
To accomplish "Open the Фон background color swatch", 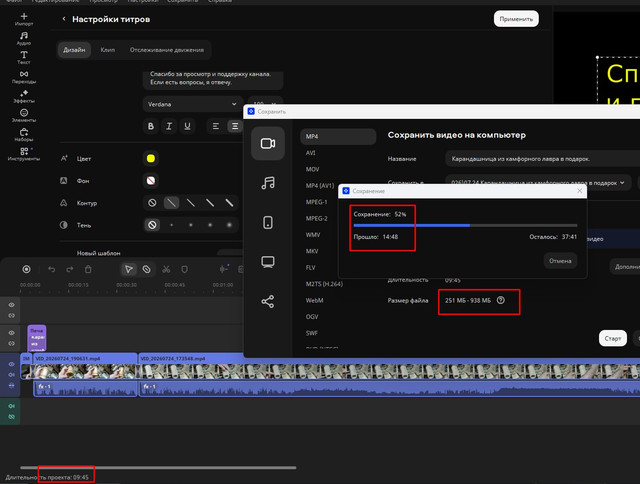I will 151,180.
